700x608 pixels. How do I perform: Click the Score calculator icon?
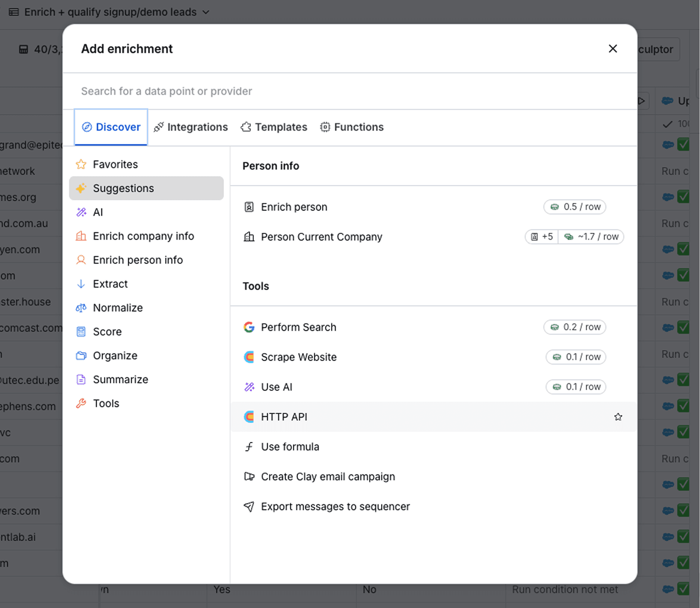(81, 332)
